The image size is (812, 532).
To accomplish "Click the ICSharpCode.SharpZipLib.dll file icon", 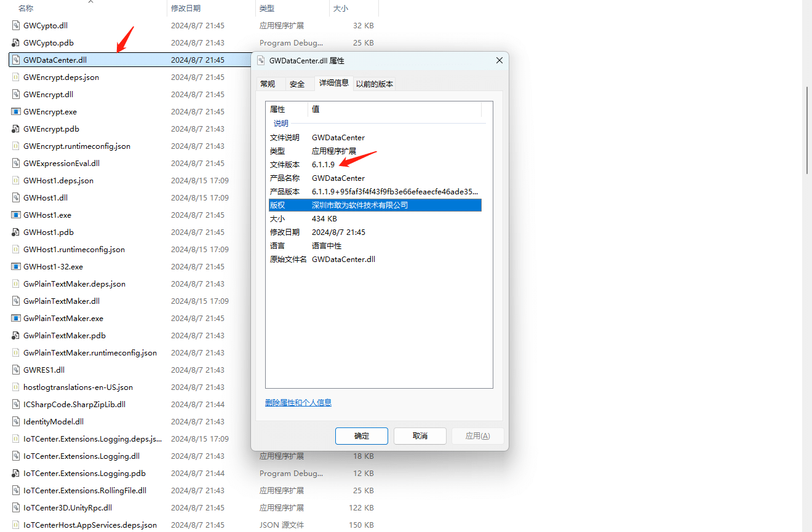I will click(16, 405).
